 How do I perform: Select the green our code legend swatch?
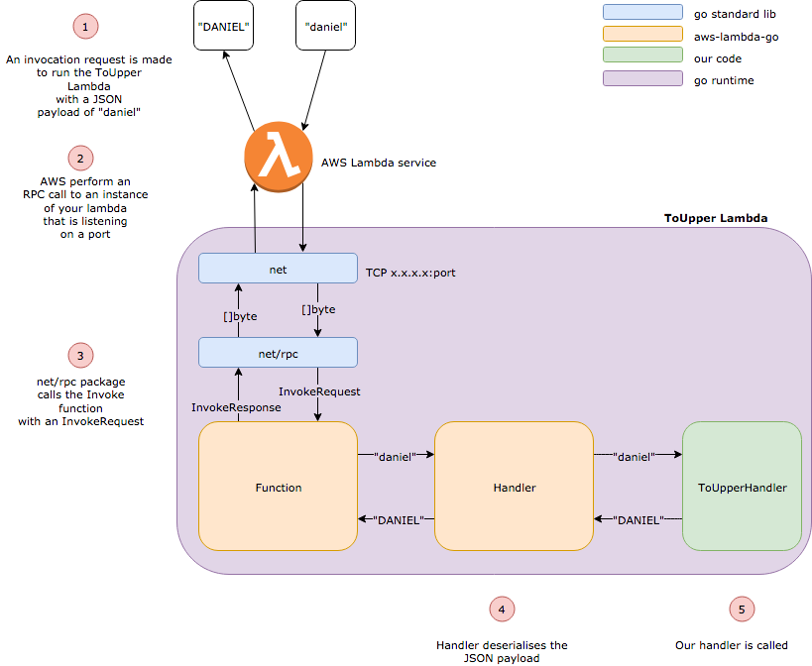click(x=642, y=55)
